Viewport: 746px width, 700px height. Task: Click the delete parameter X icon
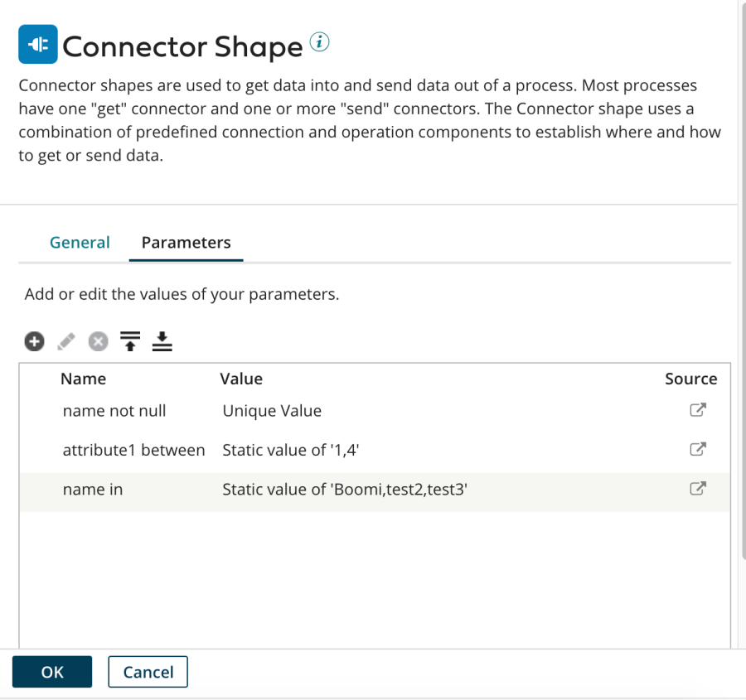pos(98,340)
